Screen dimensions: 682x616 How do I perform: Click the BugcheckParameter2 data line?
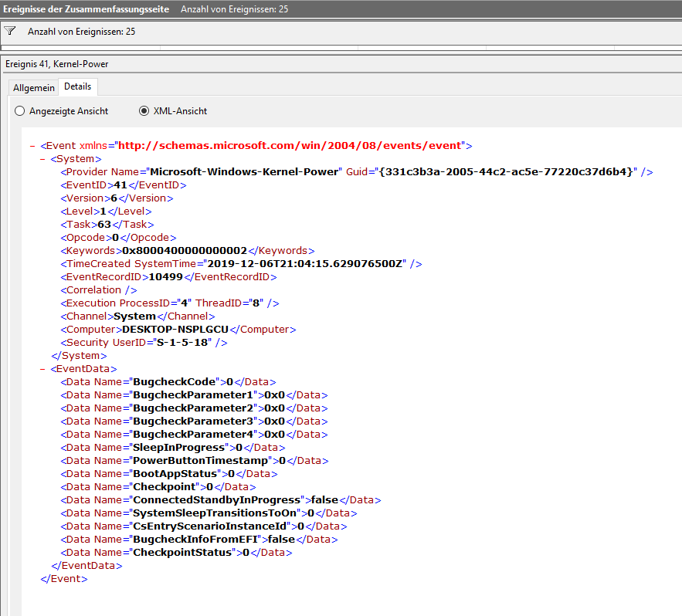tap(194, 408)
